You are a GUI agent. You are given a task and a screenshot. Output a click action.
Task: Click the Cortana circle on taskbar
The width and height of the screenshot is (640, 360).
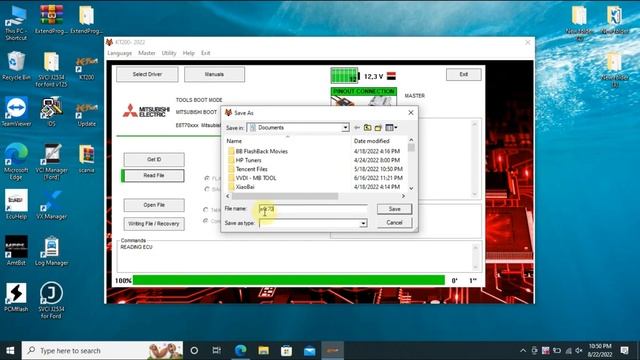194,350
